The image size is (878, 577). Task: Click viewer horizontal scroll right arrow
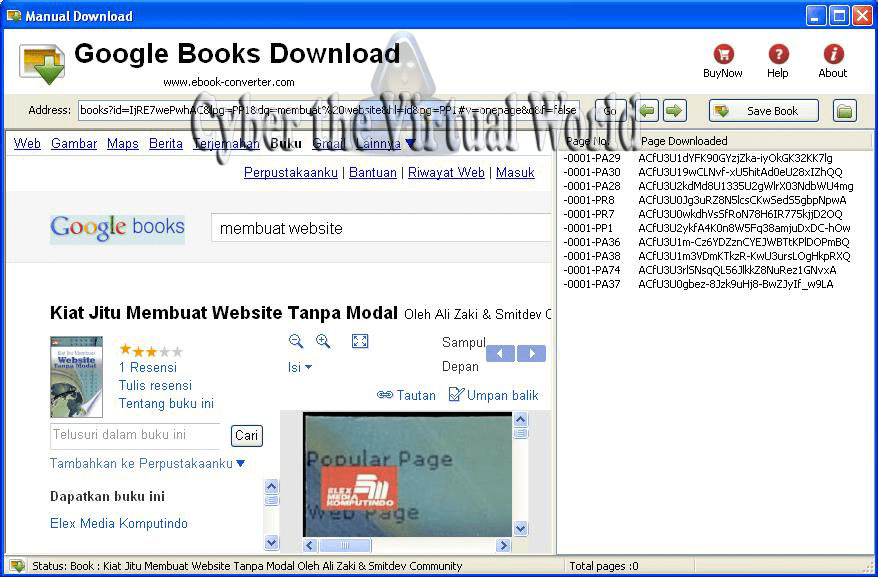click(x=503, y=545)
